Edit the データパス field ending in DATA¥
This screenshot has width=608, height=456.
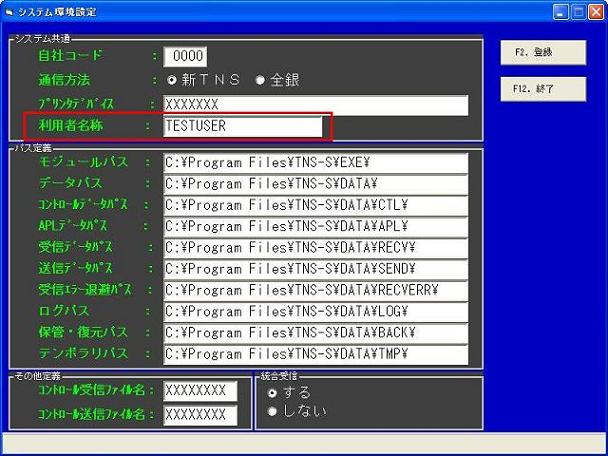(x=316, y=184)
